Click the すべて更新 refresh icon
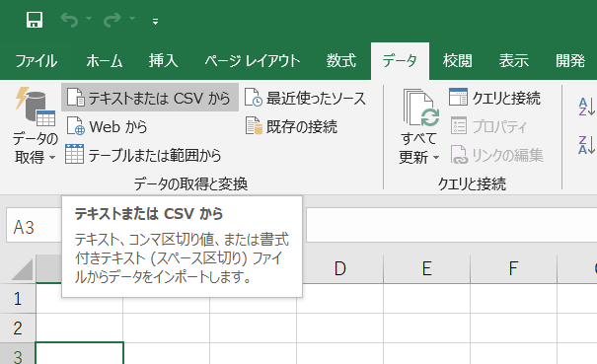 tap(420, 108)
